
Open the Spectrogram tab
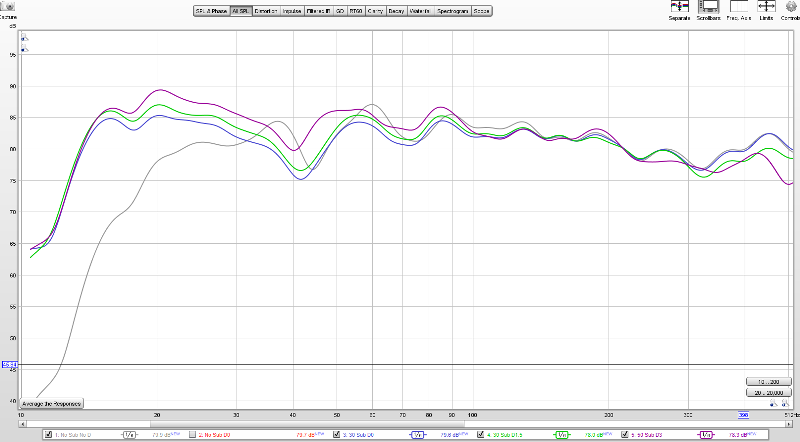point(452,11)
